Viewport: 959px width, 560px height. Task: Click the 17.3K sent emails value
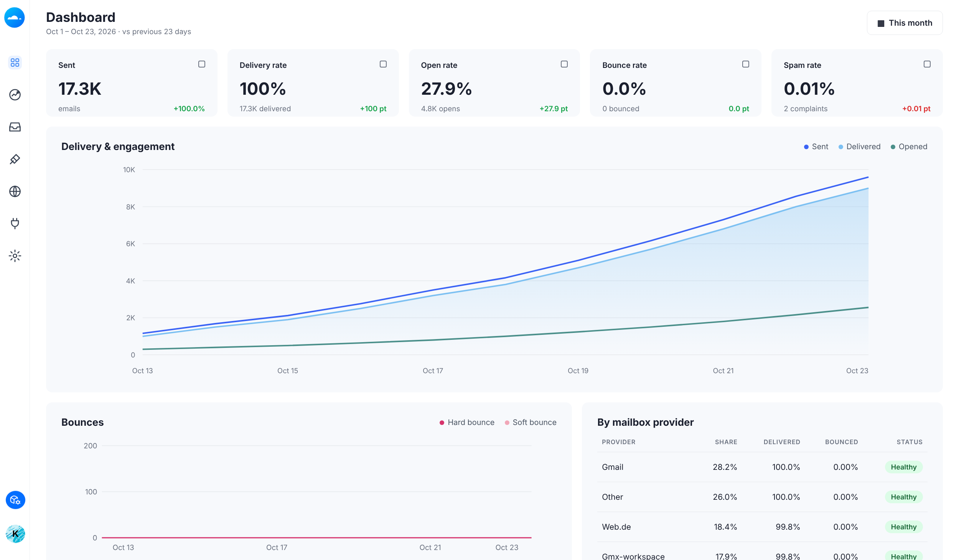pyautogui.click(x=80, y=89)
